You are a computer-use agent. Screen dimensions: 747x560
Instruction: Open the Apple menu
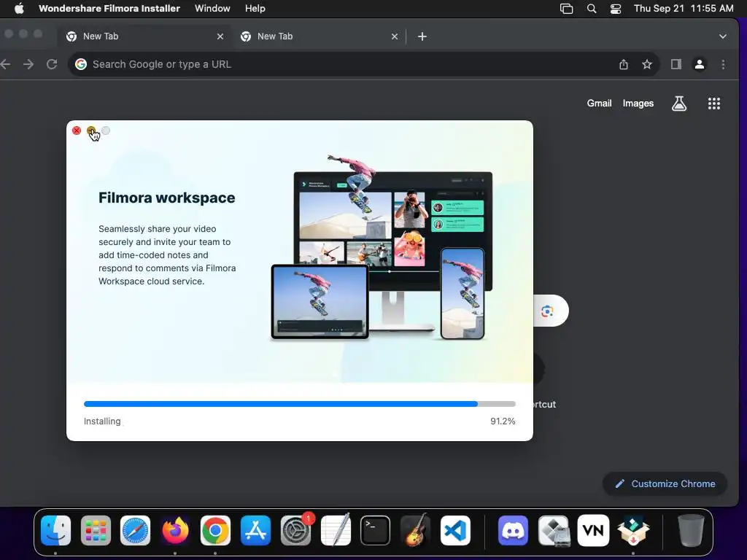[19, 9]
